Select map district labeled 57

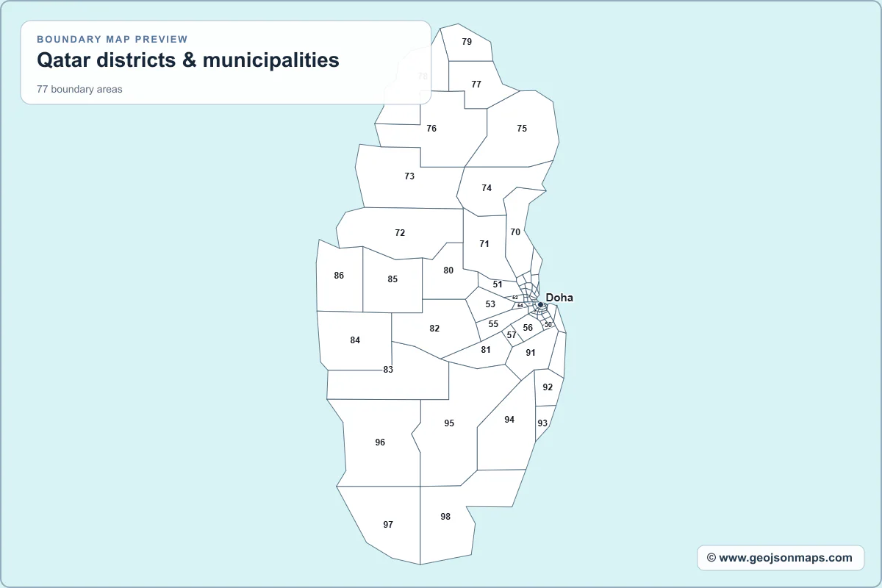tap(512, 335)
